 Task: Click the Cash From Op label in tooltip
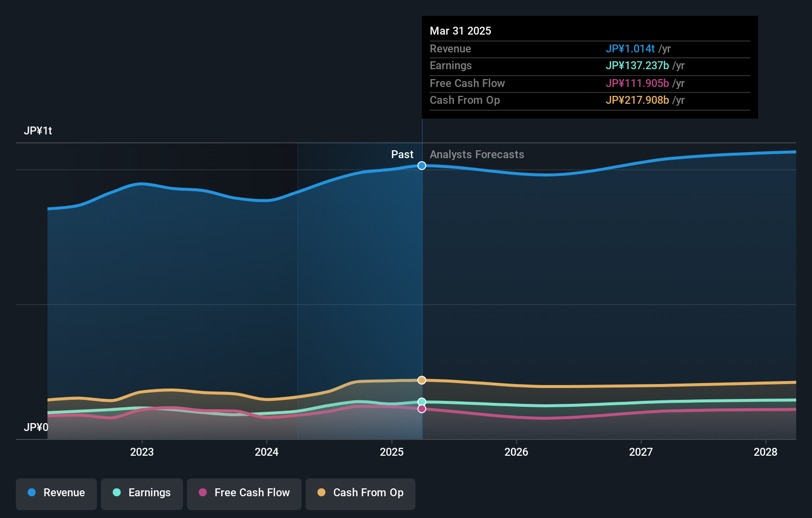coord(465,100)
